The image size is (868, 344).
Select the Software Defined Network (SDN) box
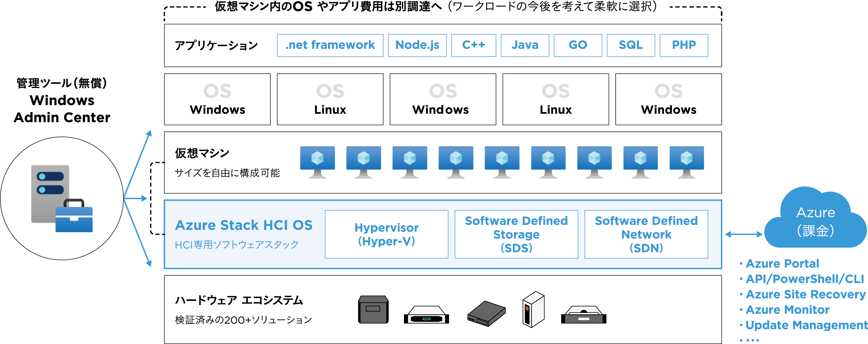coord(646,234)
